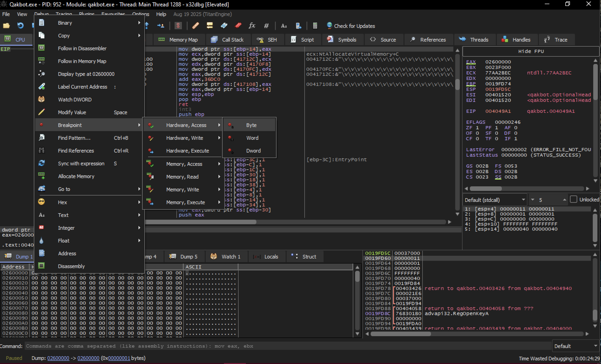Click the patches pencil toolbar icon

click(x=195, y=25)
